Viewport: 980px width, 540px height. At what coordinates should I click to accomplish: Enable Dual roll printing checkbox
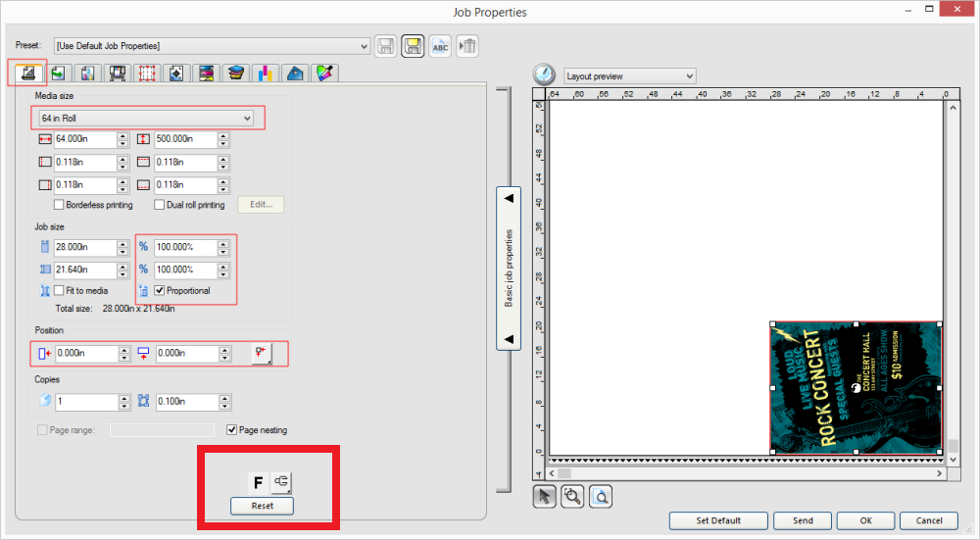point(160,205)
